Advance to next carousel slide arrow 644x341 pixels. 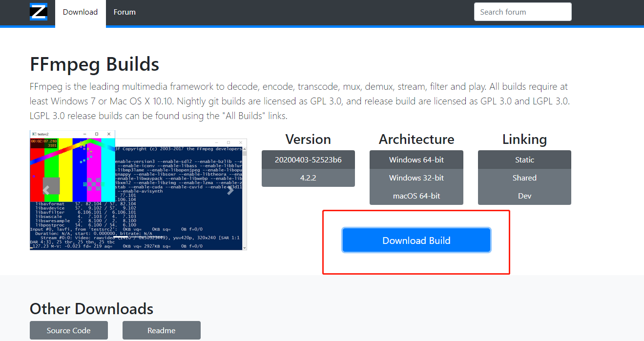pos(230,190)
